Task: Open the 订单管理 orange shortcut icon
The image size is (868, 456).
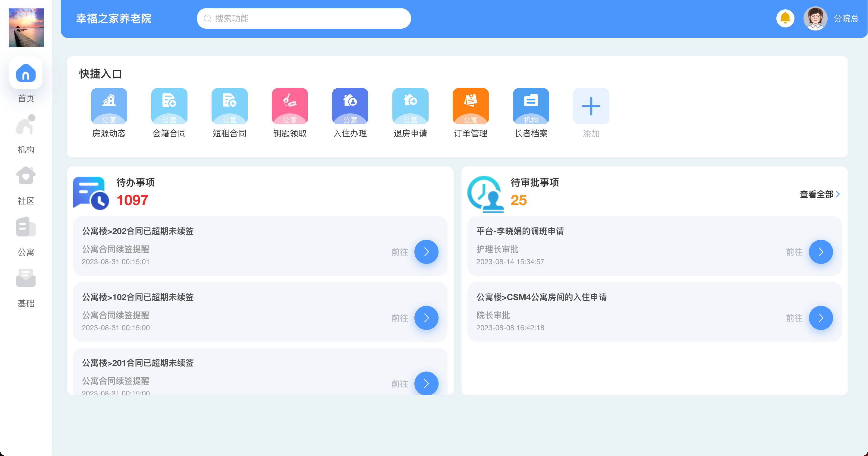Action: tap(470, 106)
